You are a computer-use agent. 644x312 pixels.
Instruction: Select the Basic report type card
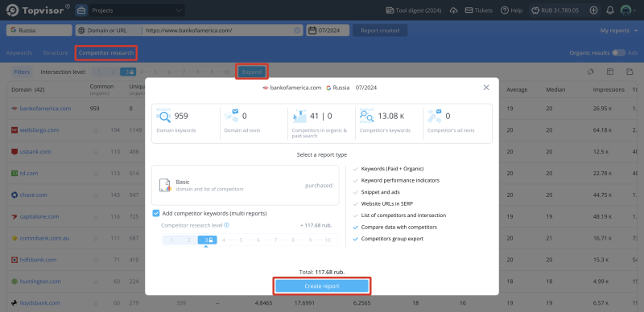[x=246, y=186]
